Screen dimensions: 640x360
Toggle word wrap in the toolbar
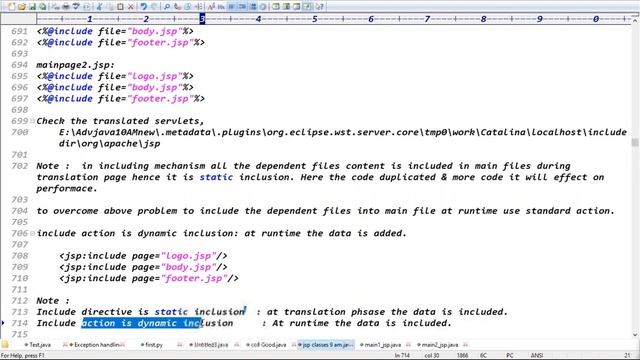231,7
